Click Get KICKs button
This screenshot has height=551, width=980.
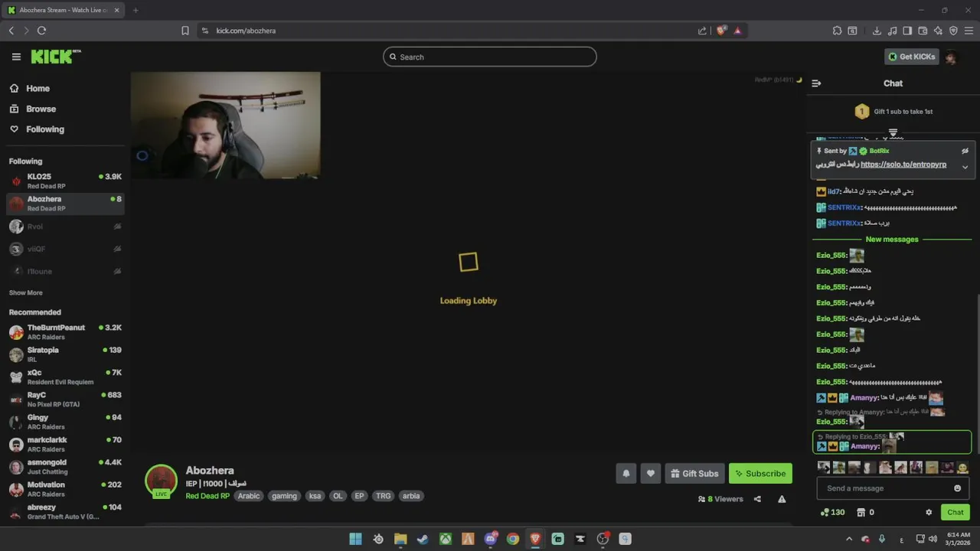coord(911,57)
